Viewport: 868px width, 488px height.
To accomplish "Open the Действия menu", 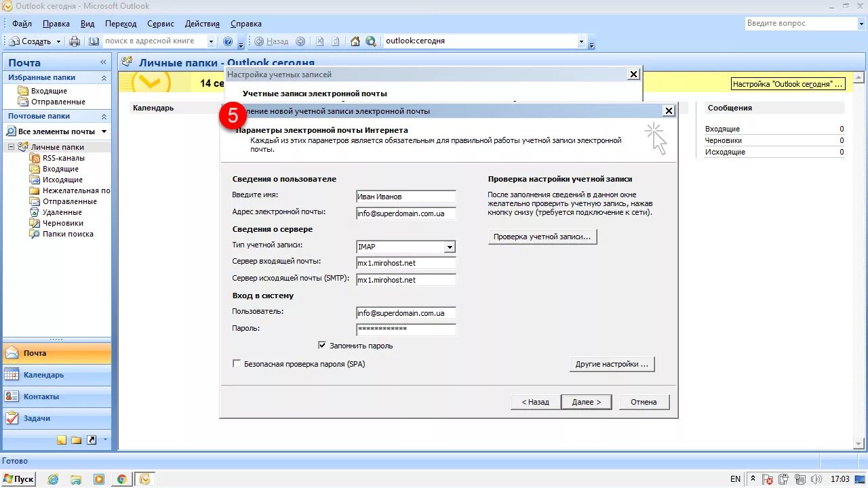I will point(202,24).
